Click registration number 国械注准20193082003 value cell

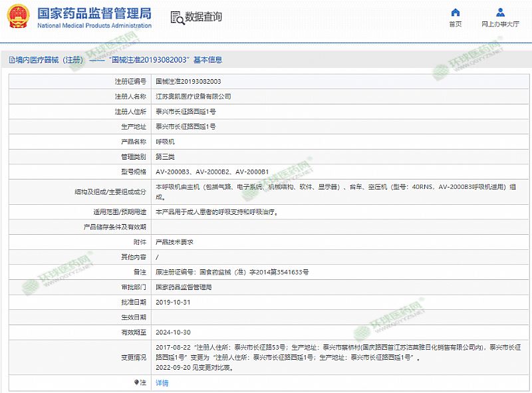point(188,81)
